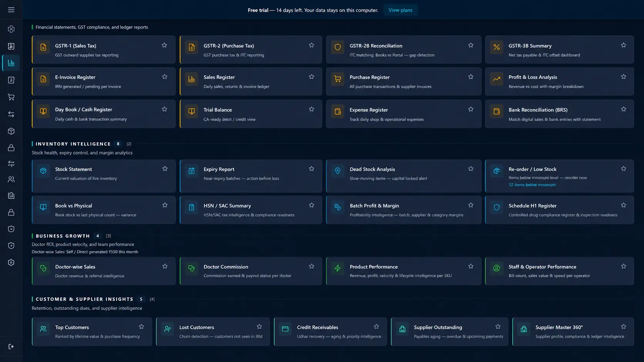Click the Inventory Intelligence section heading
Image resolution: width=644 pixels, height=362 pixels.
pos(73,144)
